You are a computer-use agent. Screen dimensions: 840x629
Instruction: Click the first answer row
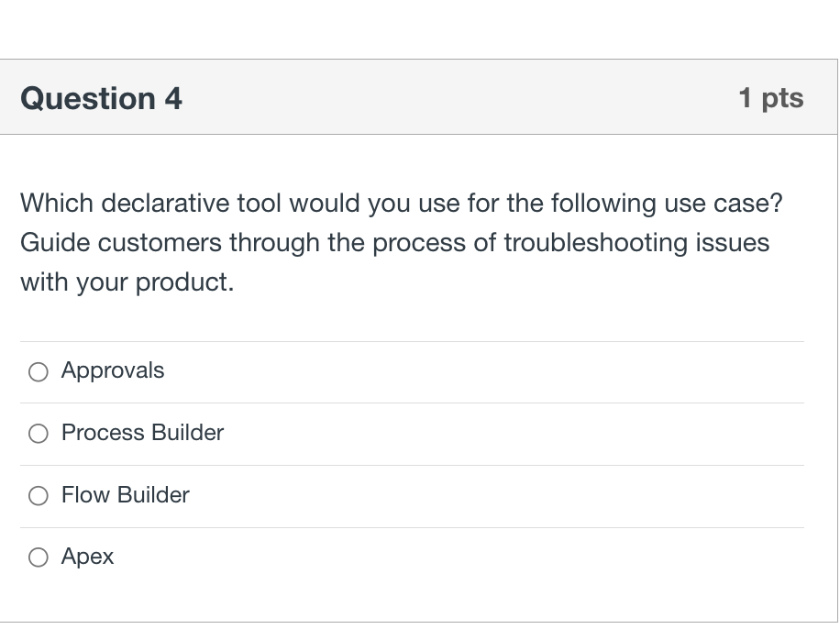[x=413, y=371]
